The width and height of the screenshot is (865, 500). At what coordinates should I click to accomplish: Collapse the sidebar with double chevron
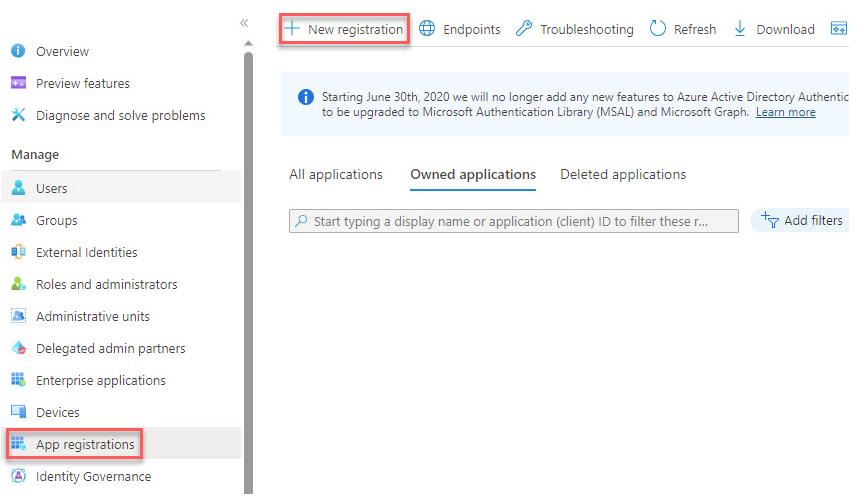point(244,23)
